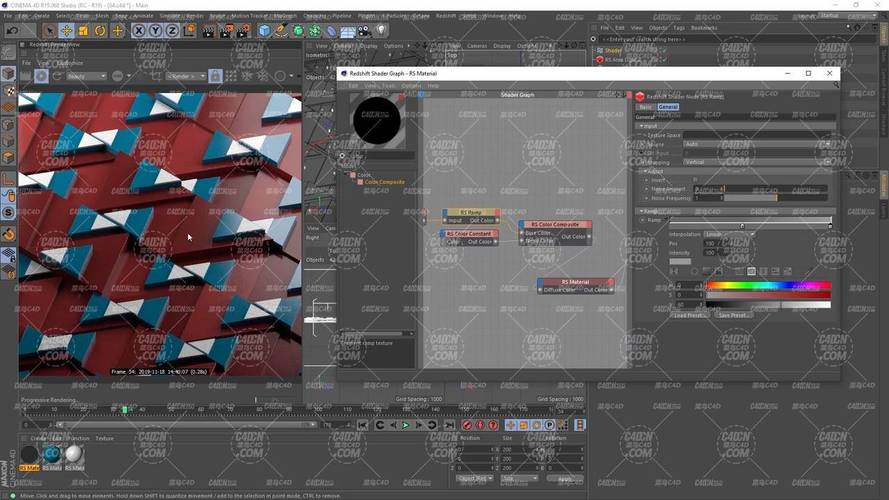Open the Light object icon
The image size is (889, 500).
[x=380, y=31]
